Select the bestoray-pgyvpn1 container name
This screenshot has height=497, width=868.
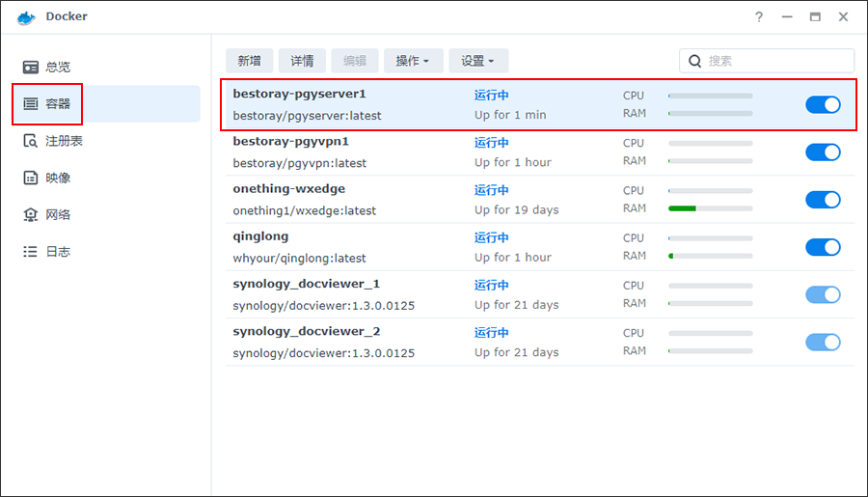290,141
